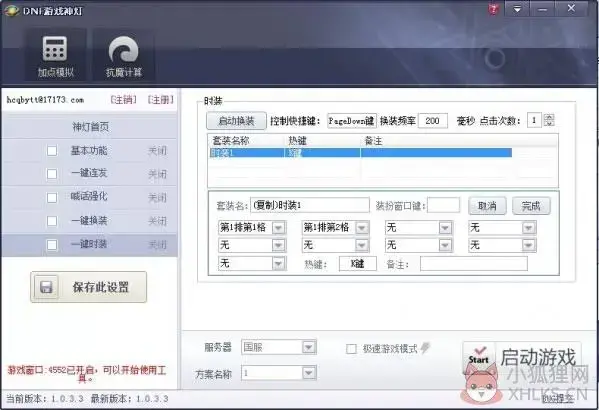
Task: Open the 方案名称 dropdown
Action: pos(309,373)
